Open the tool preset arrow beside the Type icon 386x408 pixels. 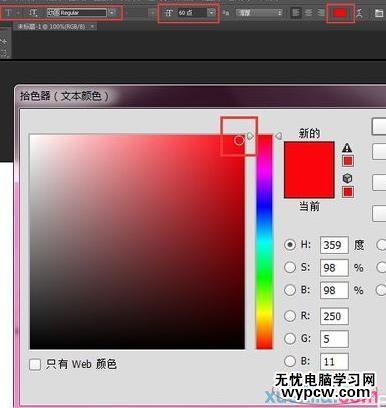[x=18, y=13]
